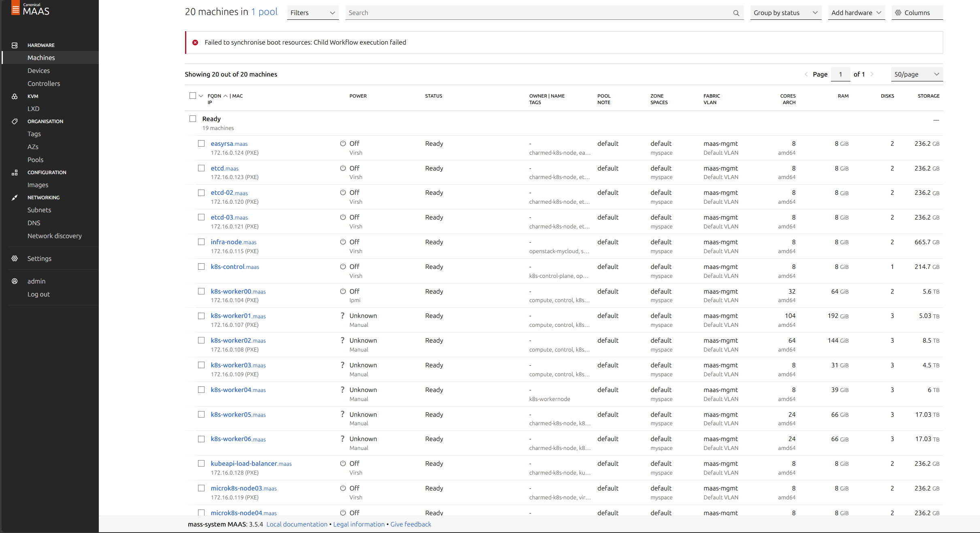The width and height of the screenshot is (980, 533).
Task: Open the Add hardware dropdown
Action: coord(856,13)
